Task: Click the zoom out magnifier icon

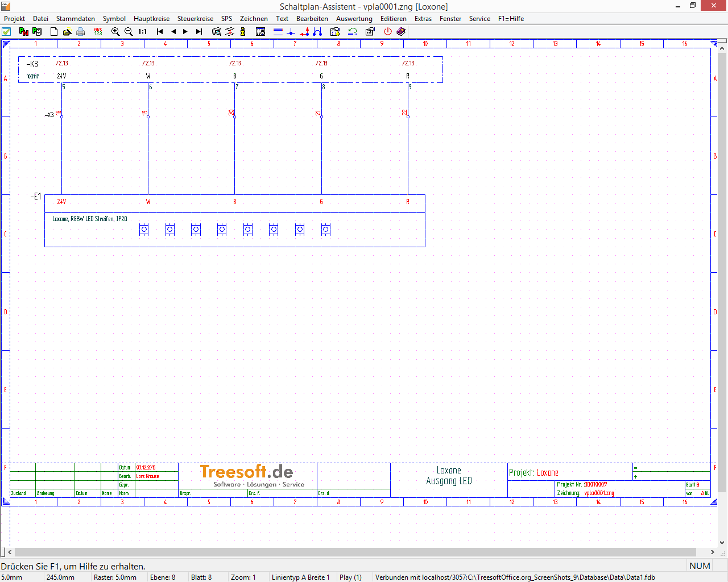Action: pos(129,32)
